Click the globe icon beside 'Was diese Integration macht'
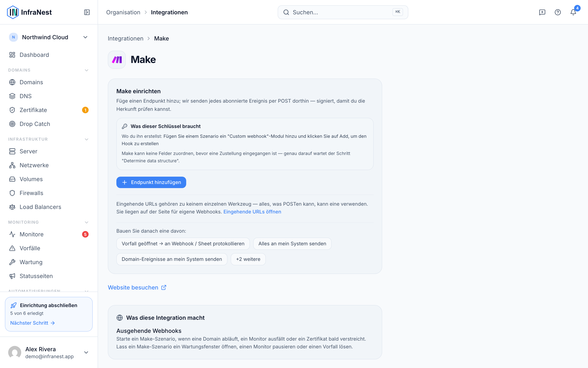 click(x=120, y=318)
